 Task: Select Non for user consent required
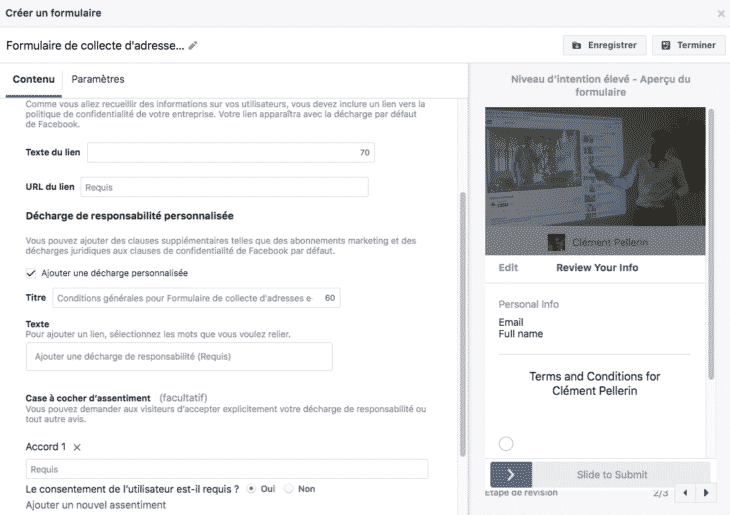click(289, 488)
